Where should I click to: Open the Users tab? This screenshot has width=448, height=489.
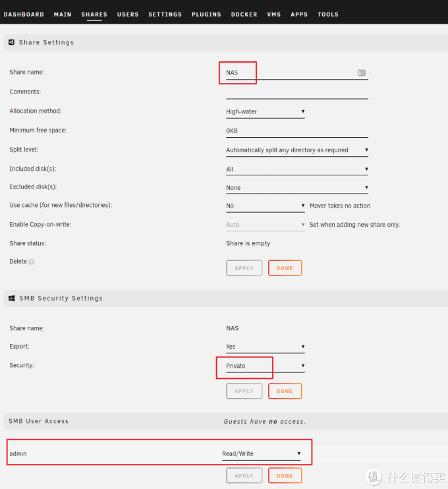coord(128,14)
